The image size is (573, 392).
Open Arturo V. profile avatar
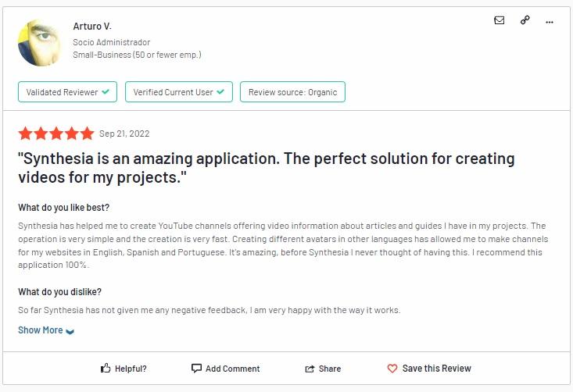pos(39,43)
